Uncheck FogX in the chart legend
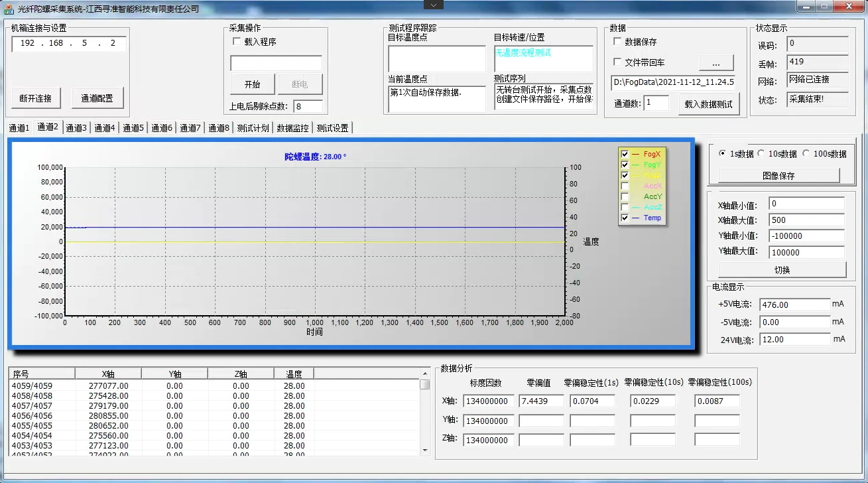This screenshot has width=868, height=483. point(625,154)
